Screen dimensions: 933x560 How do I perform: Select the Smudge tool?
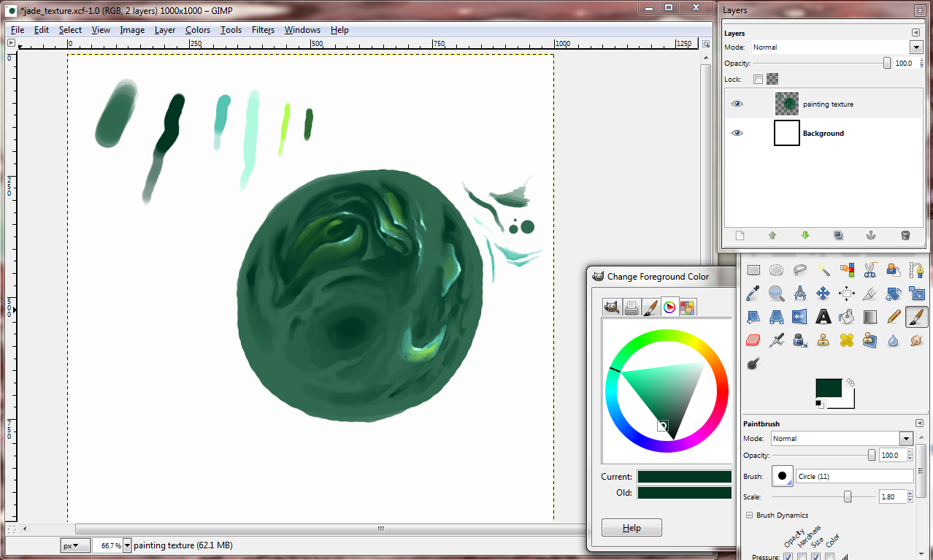click(x=916, y=340)
